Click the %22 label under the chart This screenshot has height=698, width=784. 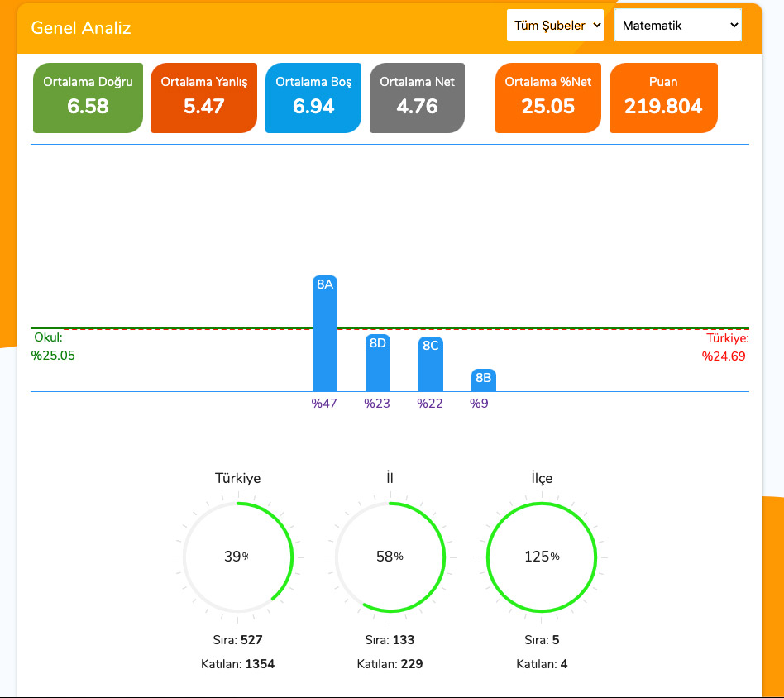[x=430, y=404]
